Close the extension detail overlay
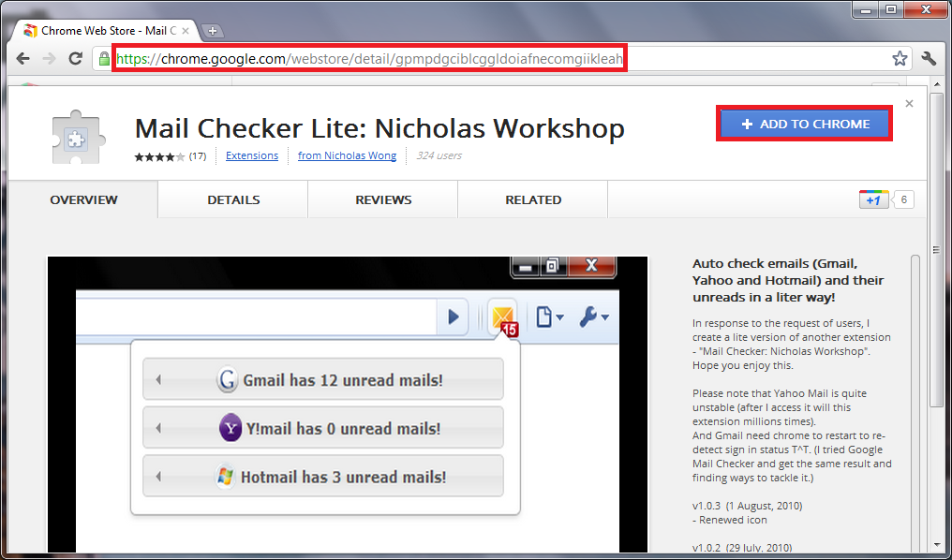The width and height of the screenshot is (952, 560). [909, 104]
